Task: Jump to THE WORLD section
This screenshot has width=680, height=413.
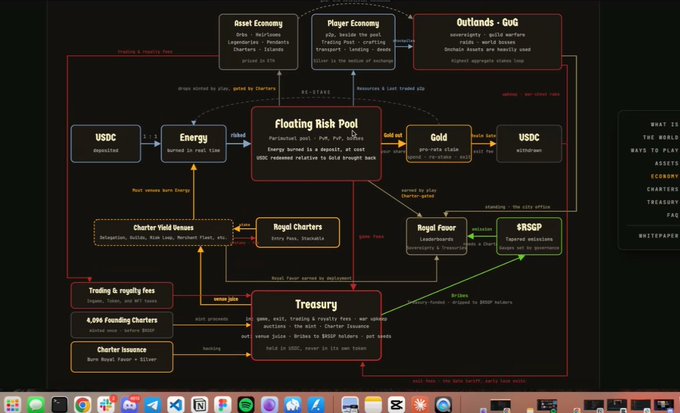Action: click(x=660, y=138)
